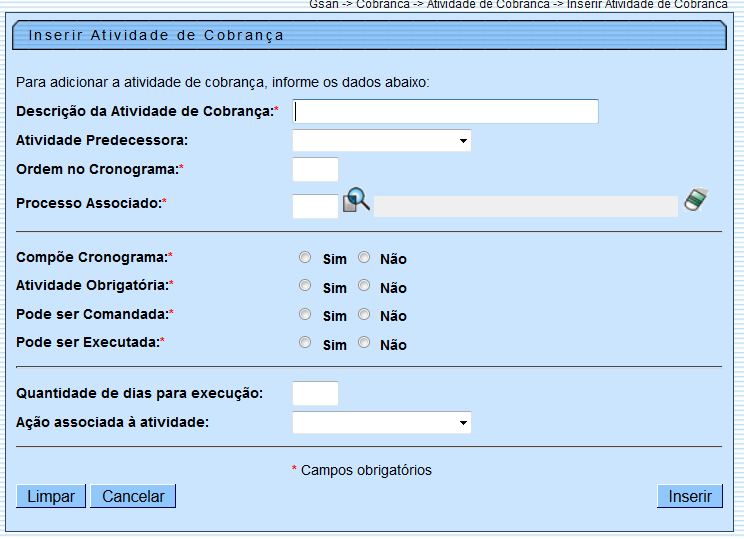Click the eraser icon to clear Processo Associado
This screenshot has height=539, width=744.
(x=696, y=200)
